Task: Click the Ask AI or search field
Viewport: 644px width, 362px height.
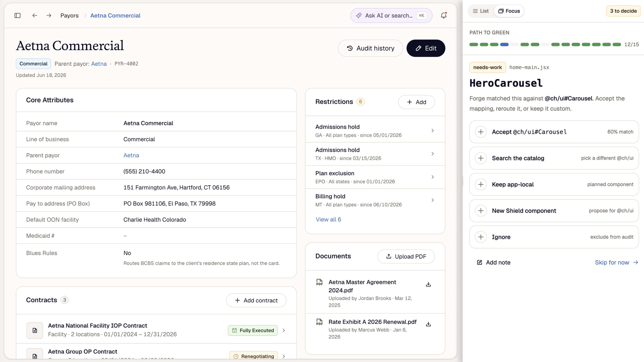Action: click(391, 15)
